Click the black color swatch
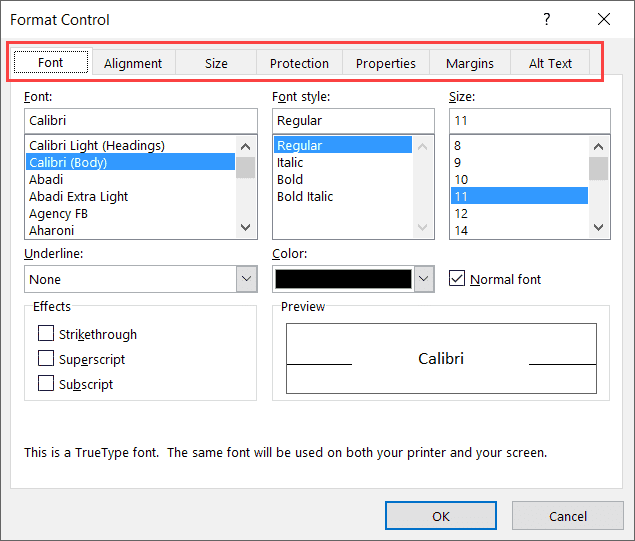635x541 pixels. pyautogui.click(x=343, y=279)
